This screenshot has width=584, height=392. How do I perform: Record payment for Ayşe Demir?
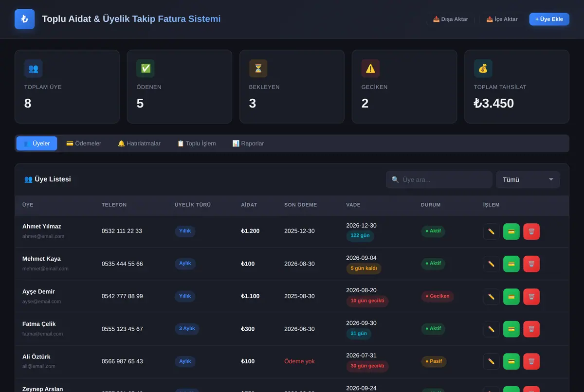[511, 297]
